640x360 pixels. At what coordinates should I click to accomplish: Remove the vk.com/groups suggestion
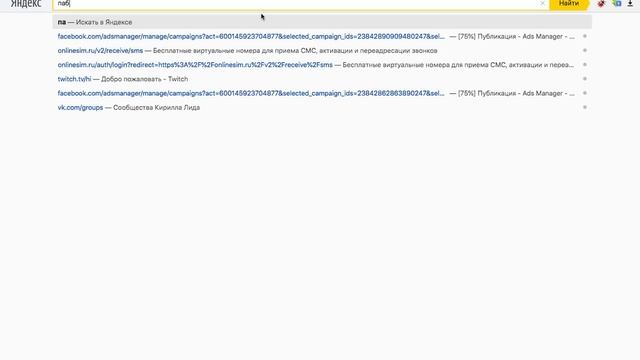coord(584,107)
